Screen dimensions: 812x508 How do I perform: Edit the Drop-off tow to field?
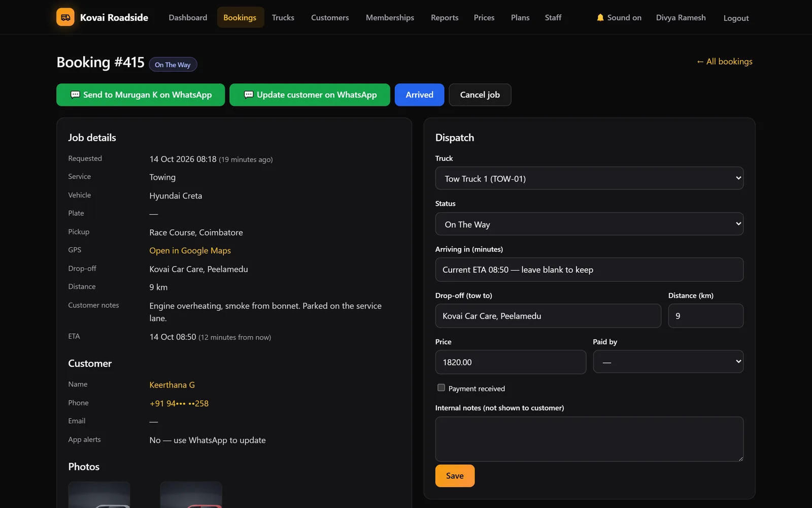click(548, 316)
